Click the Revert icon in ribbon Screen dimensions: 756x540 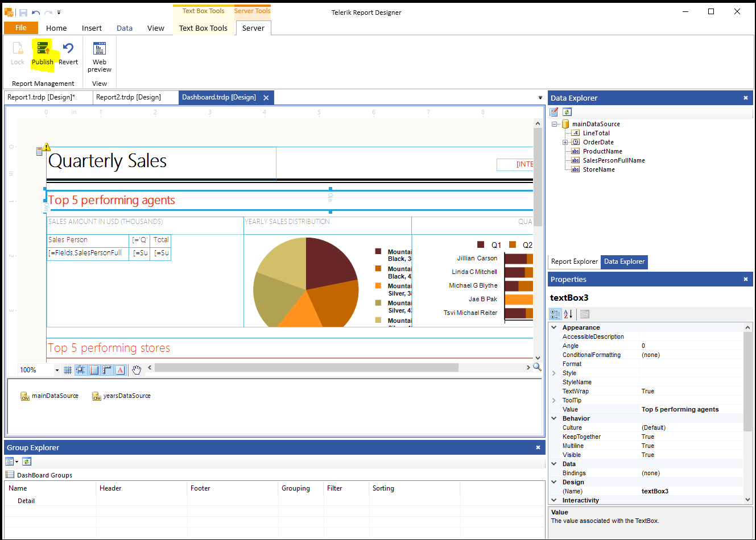pos(68,49)
